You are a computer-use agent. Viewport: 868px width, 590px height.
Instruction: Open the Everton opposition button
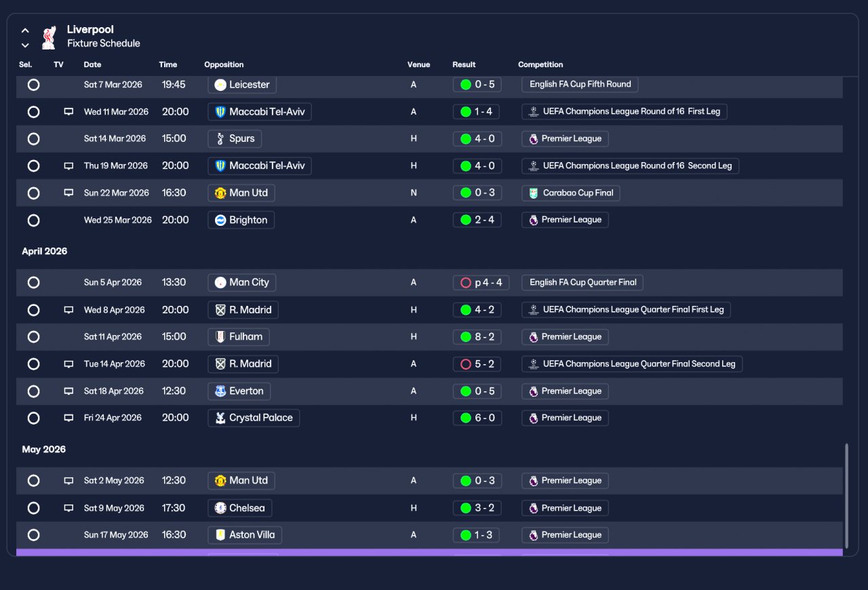point(239,391)
